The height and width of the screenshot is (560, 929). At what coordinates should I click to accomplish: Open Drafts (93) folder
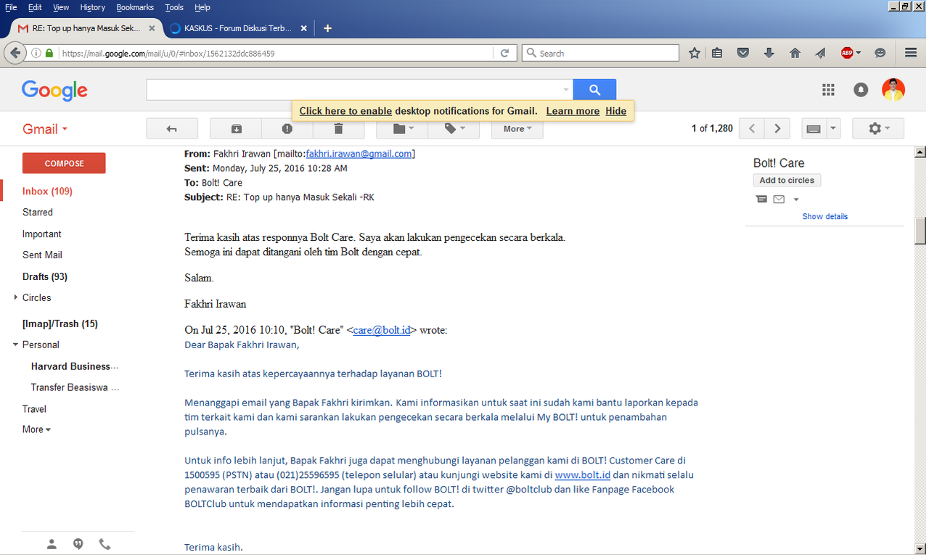coord(45,276)
